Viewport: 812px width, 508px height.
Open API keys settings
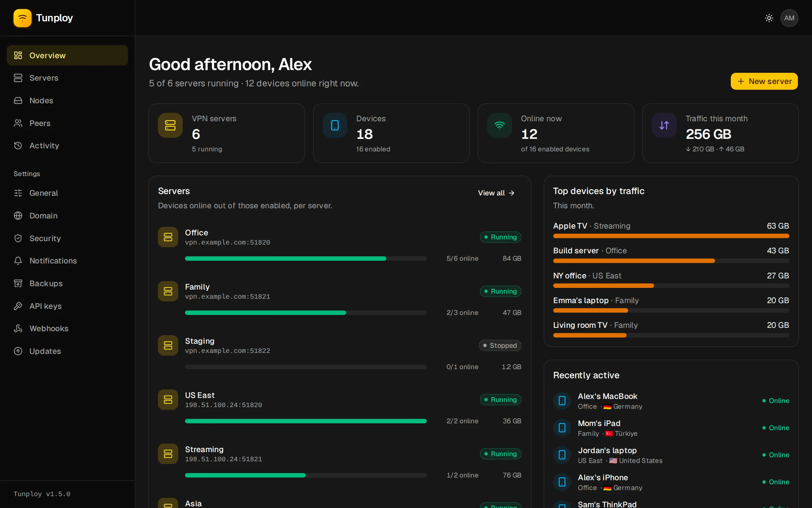(67, 306)
